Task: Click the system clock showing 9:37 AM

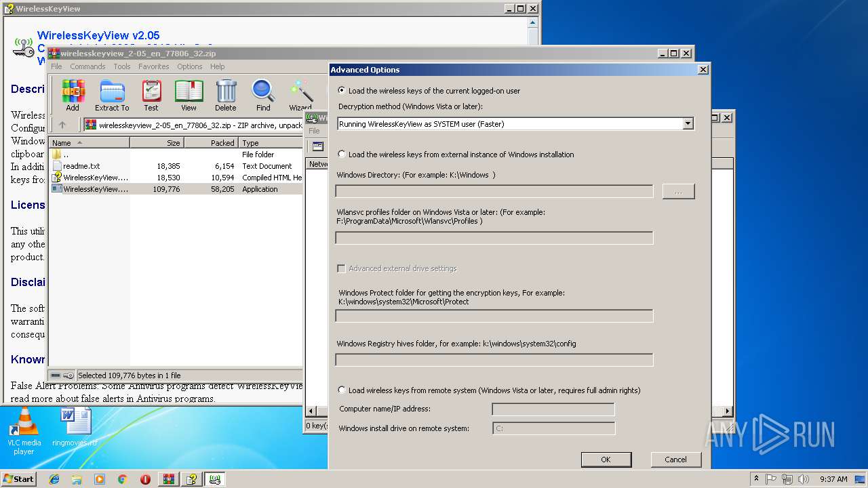Action: coord(833,479)
